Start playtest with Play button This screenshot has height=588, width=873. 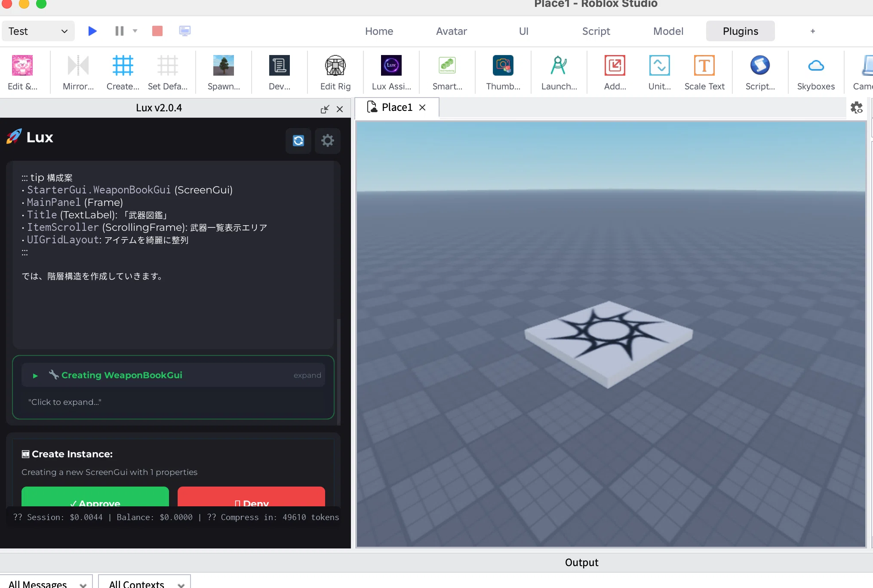(x=92, y=31)
